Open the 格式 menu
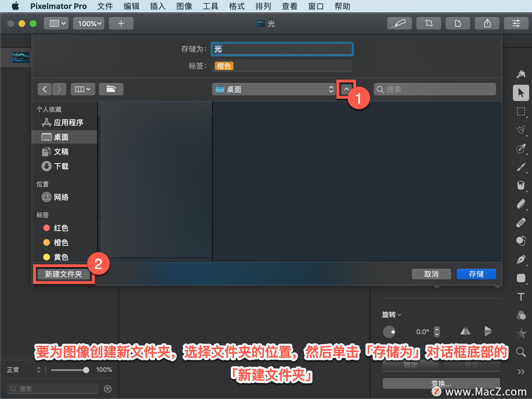The image size is (532, 399). pos(237,6)
